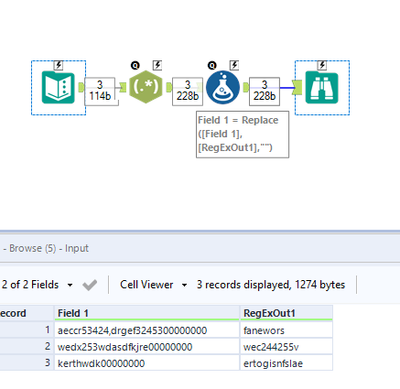Image resolution: width=400 pixels, height=389 pixels.
Task: Select cell kerthwdk00000000
Action: tap(147, 363)
